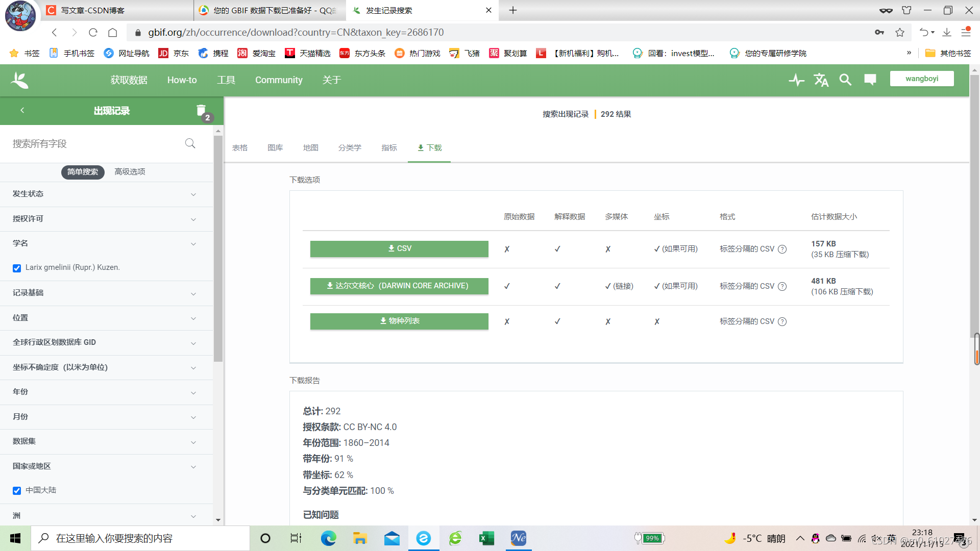Switch to 高级选项 search mode

click(130, 172)
